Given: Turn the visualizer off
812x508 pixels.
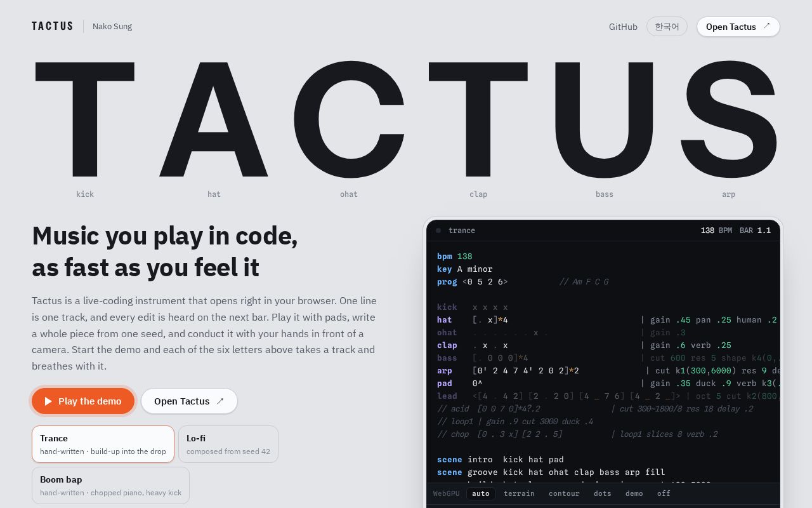Looking at the screenshot, I should point(664,493).
